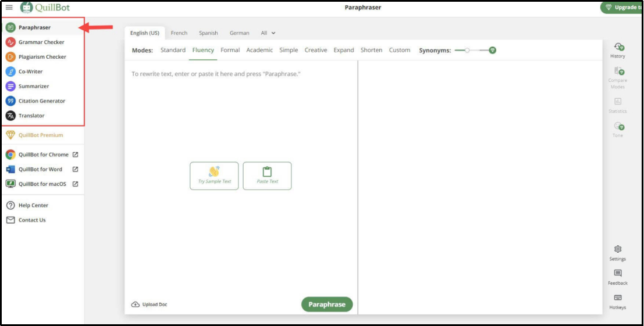
Task: Switch to the French language tab
Action: 179,33
